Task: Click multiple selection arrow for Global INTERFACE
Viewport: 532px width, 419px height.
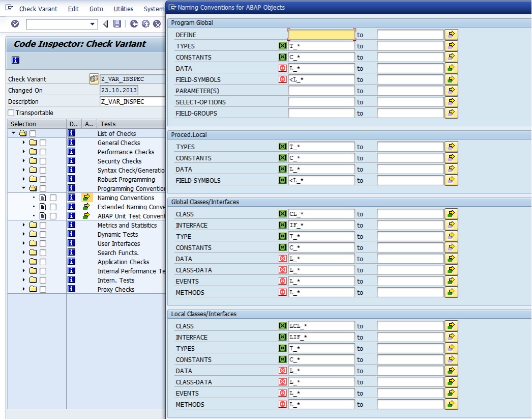Action: click(451, 225)
